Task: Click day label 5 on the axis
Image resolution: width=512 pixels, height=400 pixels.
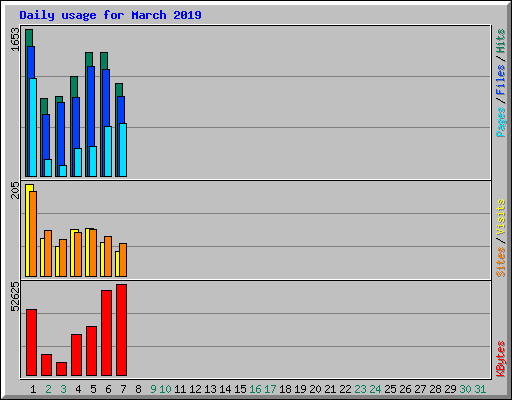Action: pos(93,389)
